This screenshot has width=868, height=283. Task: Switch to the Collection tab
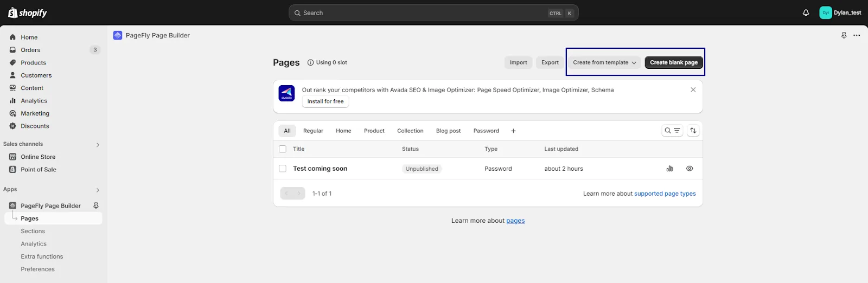point(410,131)
